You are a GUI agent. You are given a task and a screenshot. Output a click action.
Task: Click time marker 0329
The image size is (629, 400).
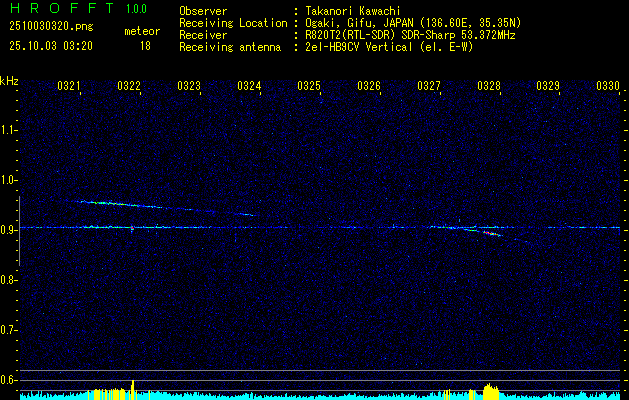[548, 86]
